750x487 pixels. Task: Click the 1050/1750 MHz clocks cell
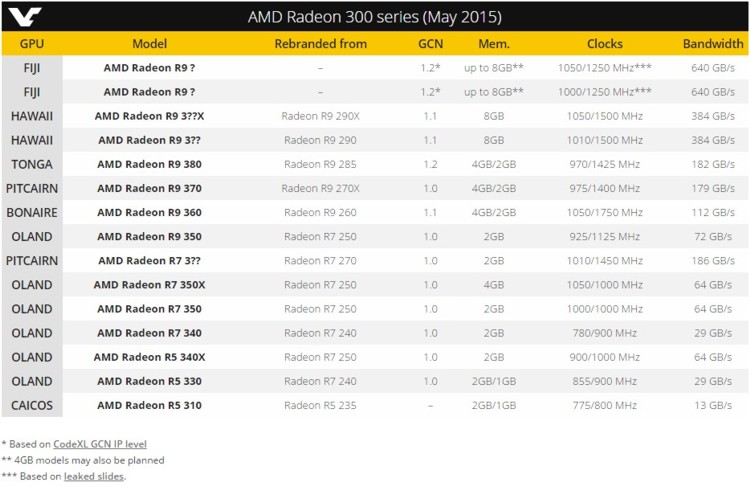point(605,212)
